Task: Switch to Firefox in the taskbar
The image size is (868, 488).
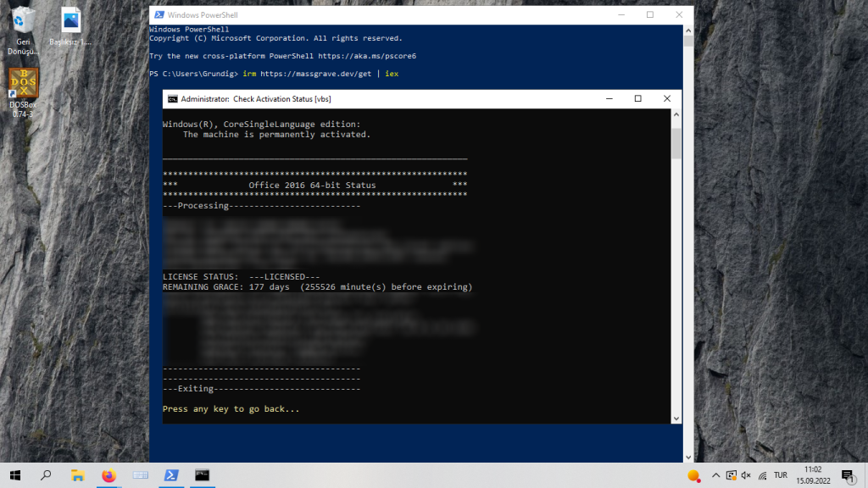Action: pos(109,475)
